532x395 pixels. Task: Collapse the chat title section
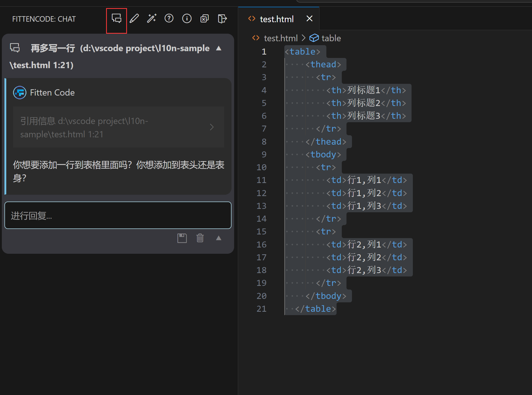[x=218, y=48]
